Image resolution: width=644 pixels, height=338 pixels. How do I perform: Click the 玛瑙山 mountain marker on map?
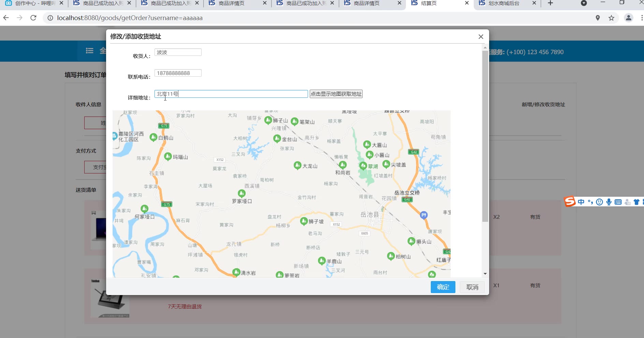168,156
